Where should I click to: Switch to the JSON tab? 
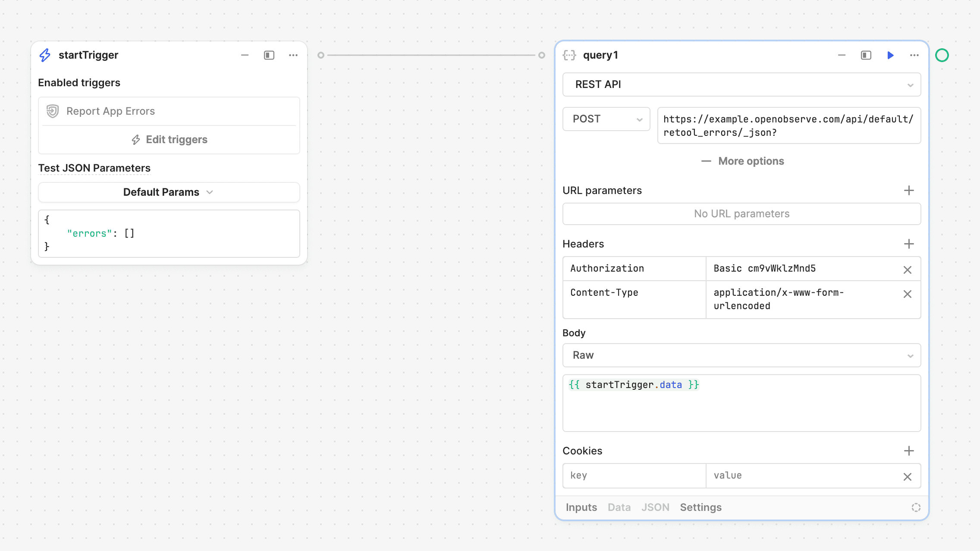pos(655,507)
